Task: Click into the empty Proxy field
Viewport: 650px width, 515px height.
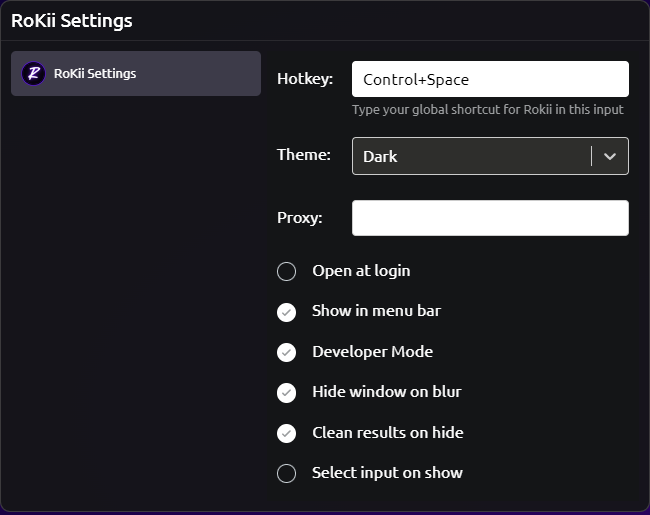Action: point(490,218)
